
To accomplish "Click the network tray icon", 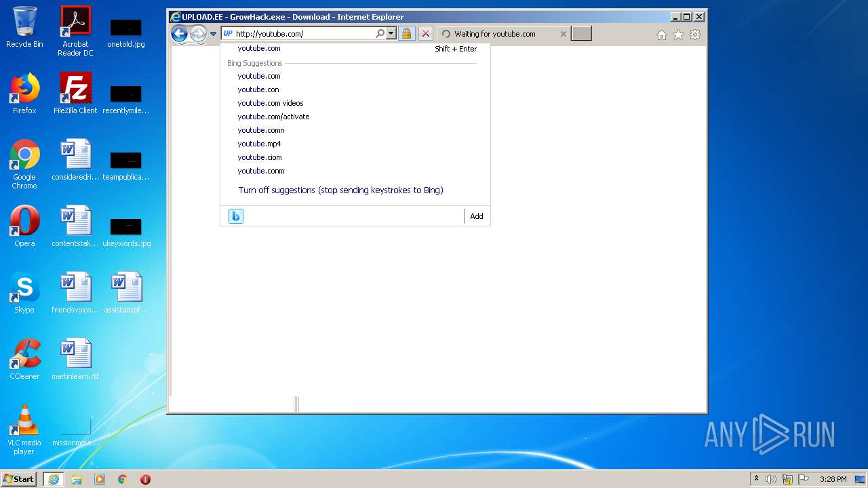I will (x=787, y=479).
